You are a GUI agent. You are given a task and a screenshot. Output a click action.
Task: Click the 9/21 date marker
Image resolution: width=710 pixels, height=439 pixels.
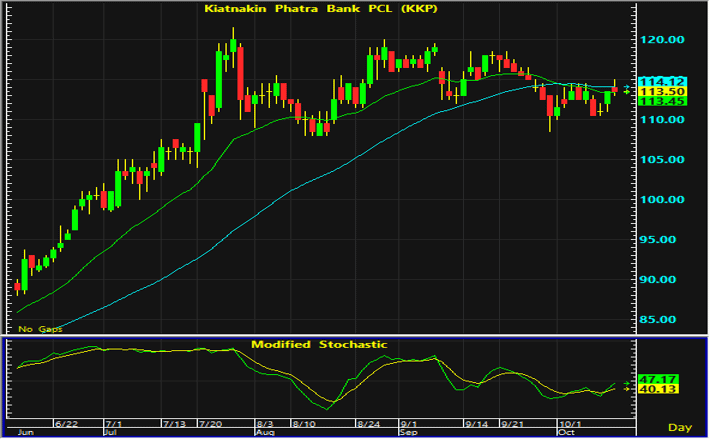pyautogui.click(x=513, y=424)
